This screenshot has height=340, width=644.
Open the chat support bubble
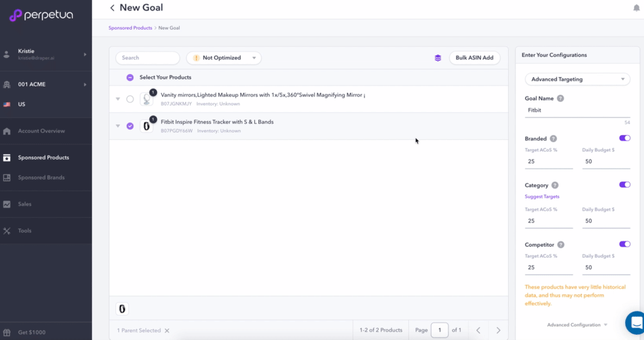pyautogui.click(x=635, y=323)
